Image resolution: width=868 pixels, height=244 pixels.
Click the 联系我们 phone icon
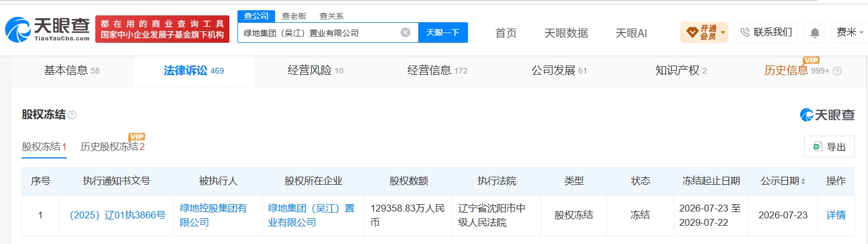(745, 32)
